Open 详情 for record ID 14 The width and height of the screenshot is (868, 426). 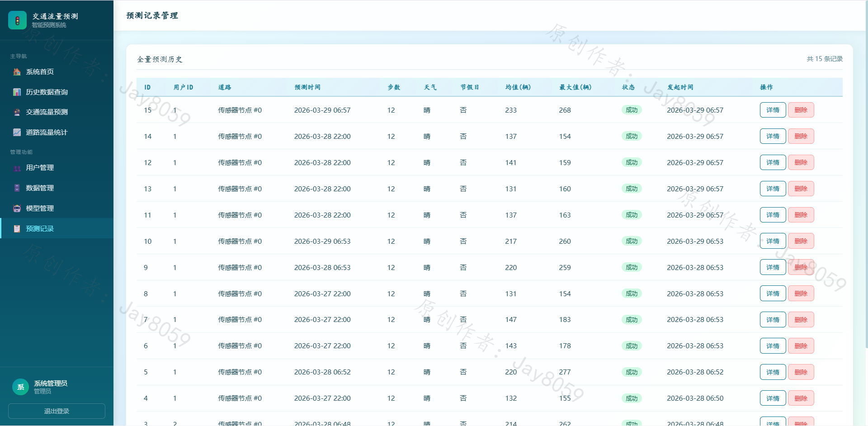773,136
